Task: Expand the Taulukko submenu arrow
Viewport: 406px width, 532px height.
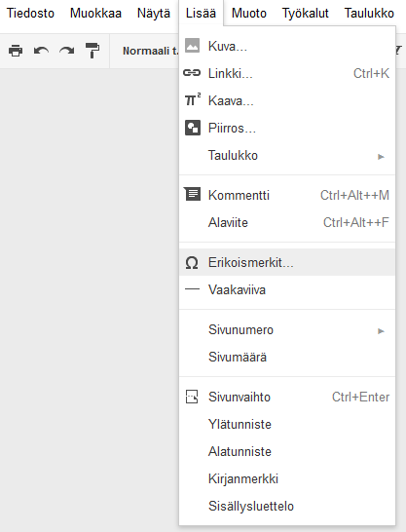Action: [381, 157]
